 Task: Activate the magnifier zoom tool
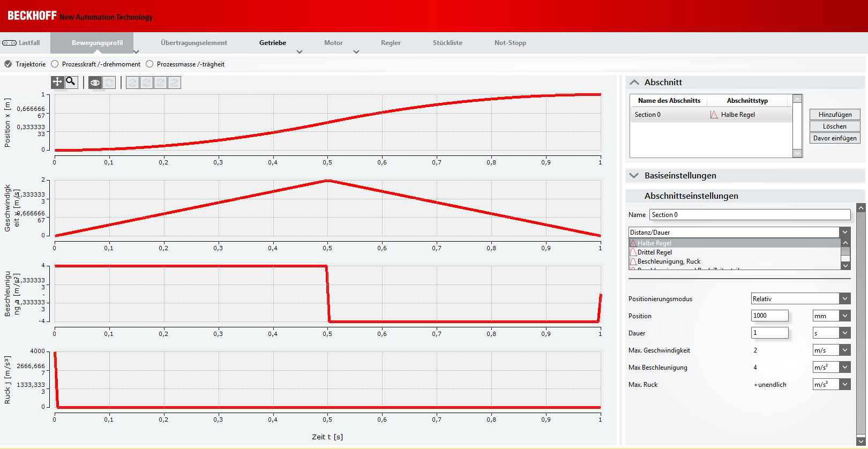tap(71, 82)
